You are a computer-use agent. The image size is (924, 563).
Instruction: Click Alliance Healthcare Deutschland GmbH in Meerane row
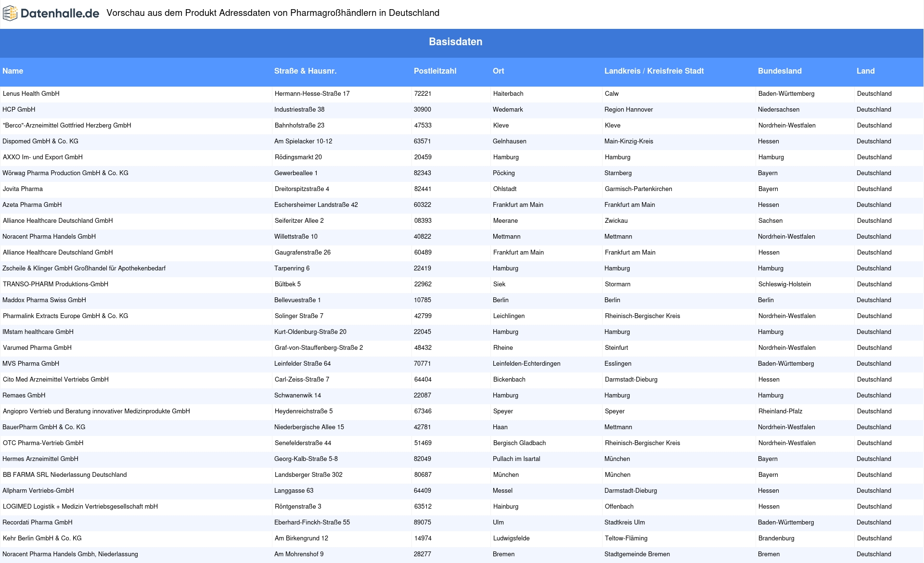[x=58, y=220]
